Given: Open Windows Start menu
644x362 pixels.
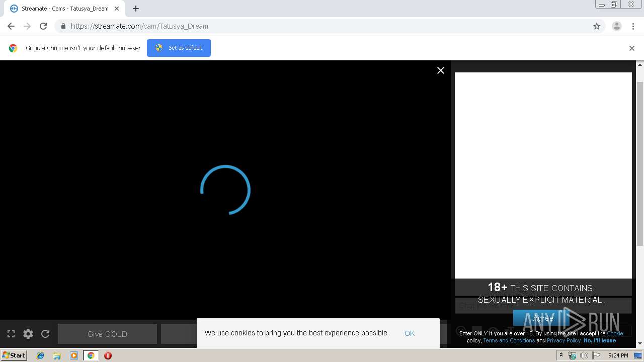Looking at the screenshot, I should (14, 355).
